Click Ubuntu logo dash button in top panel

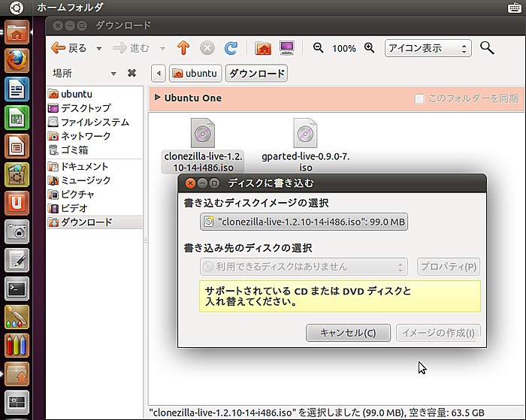click(16, 8)
